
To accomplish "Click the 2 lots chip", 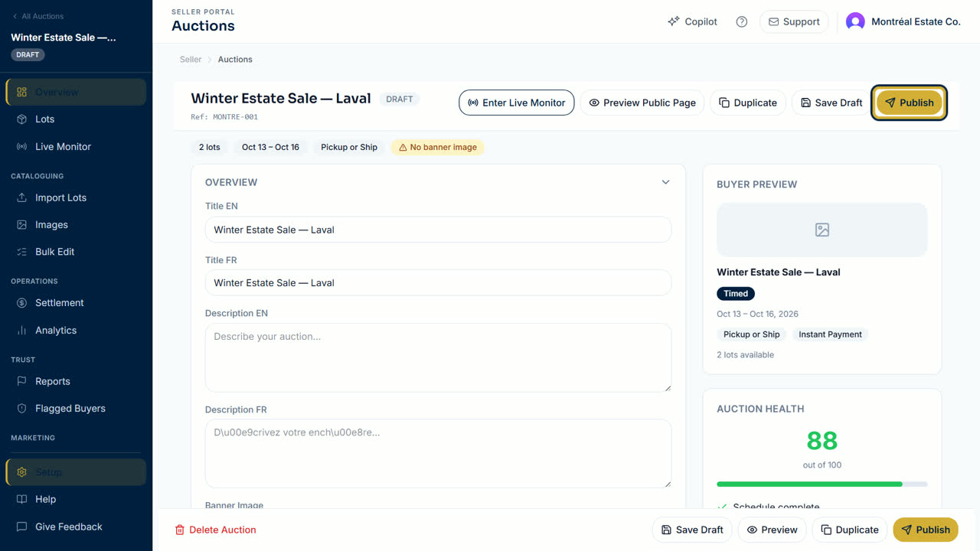I will (x=210, y=147).
